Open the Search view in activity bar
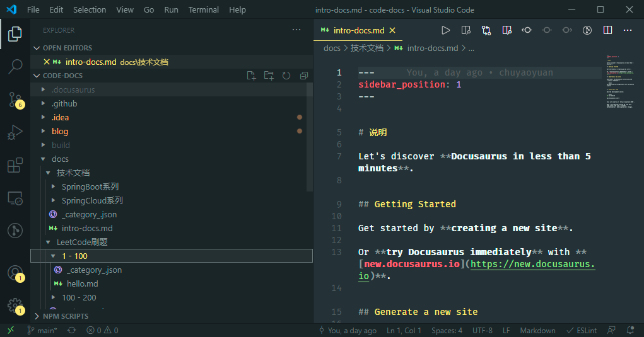 click(15, 66)
